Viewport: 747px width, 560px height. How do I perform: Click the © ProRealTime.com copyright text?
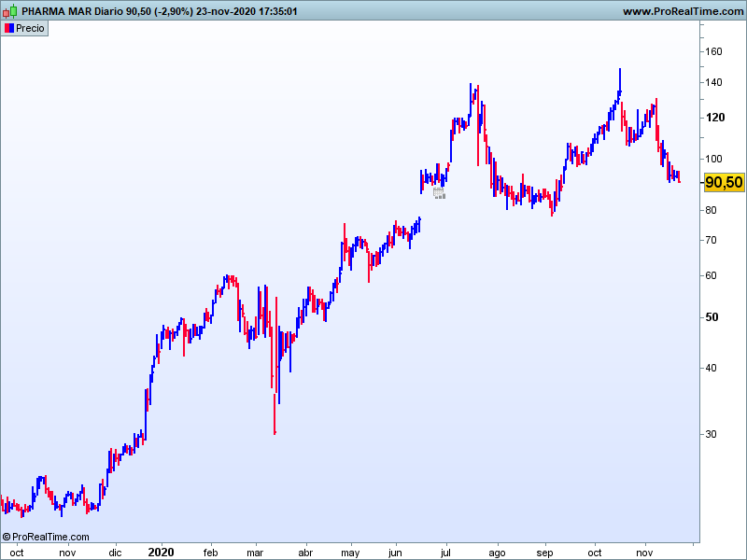pos(46,537)
